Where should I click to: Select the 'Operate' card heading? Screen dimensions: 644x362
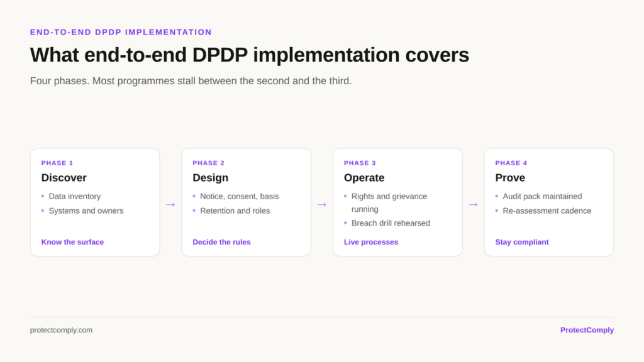[x=364, y=178]
